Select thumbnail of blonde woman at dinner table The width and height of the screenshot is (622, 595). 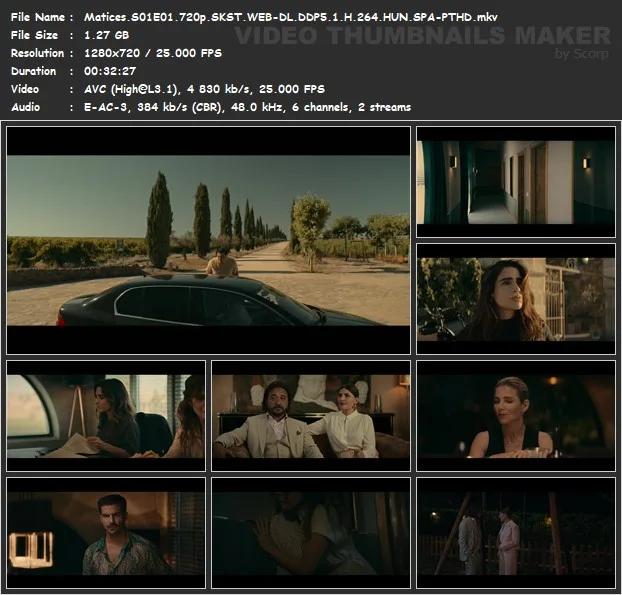(x=516, y=416)
